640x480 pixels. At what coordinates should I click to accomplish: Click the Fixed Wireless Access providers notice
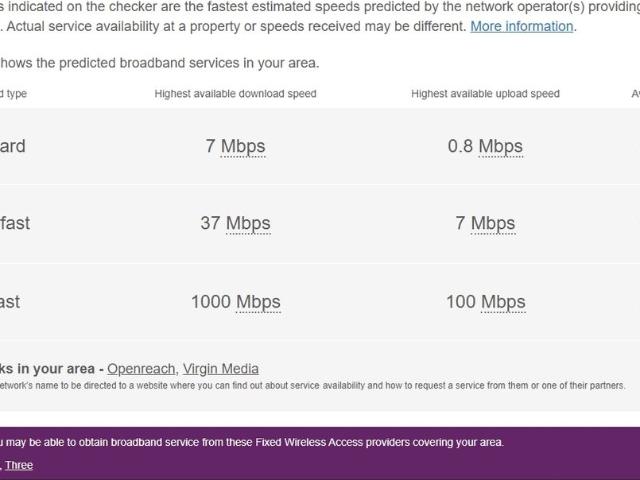click(252, 442)
